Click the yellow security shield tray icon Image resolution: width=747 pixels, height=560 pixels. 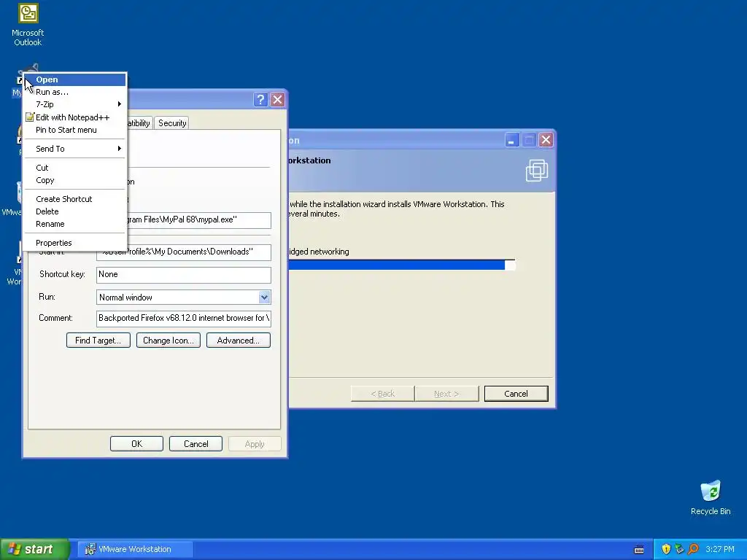pyautogui.click(x=666, y=549)
